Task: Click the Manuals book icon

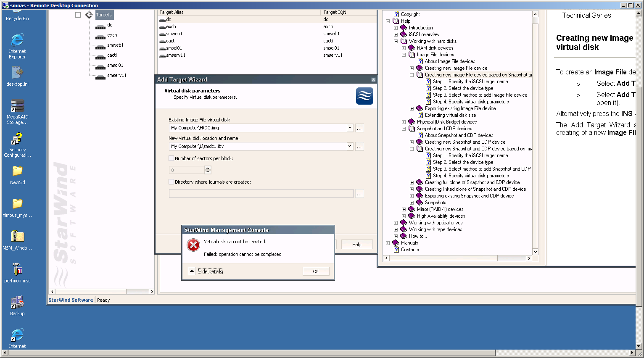Action: [396, 243]
